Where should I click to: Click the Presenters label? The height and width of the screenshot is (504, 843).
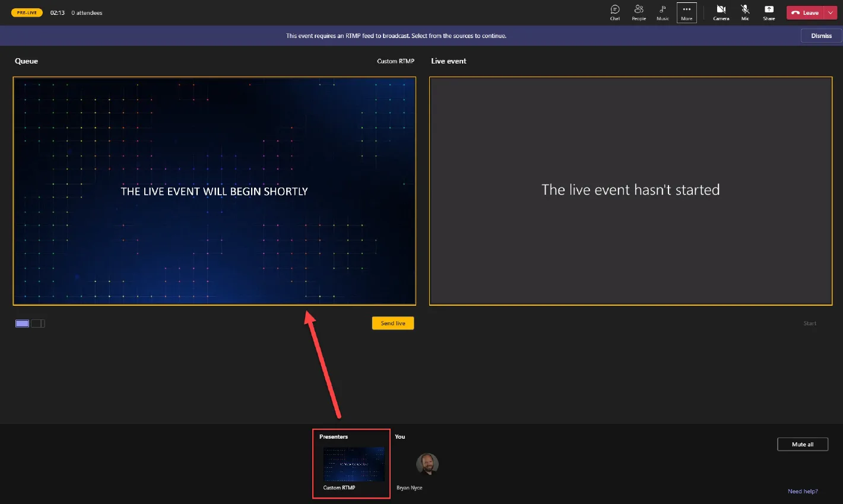[334, 437]
